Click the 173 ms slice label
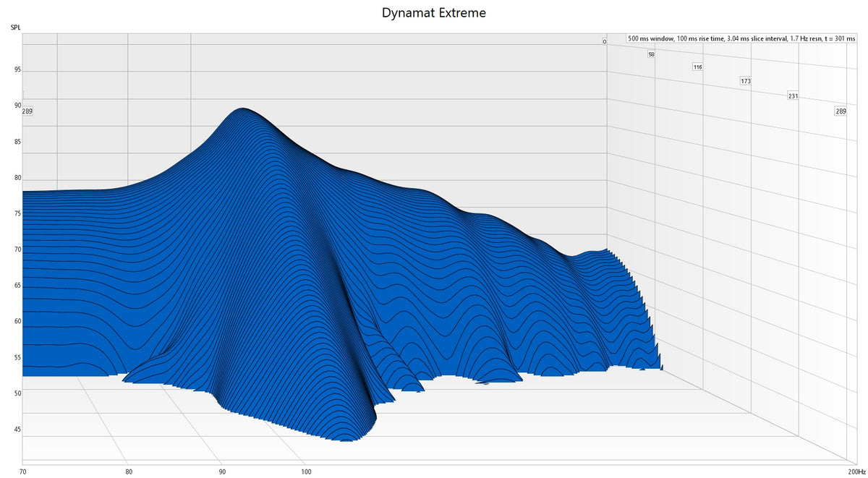Screen dimensions: 868x478 tap(745, 81)
